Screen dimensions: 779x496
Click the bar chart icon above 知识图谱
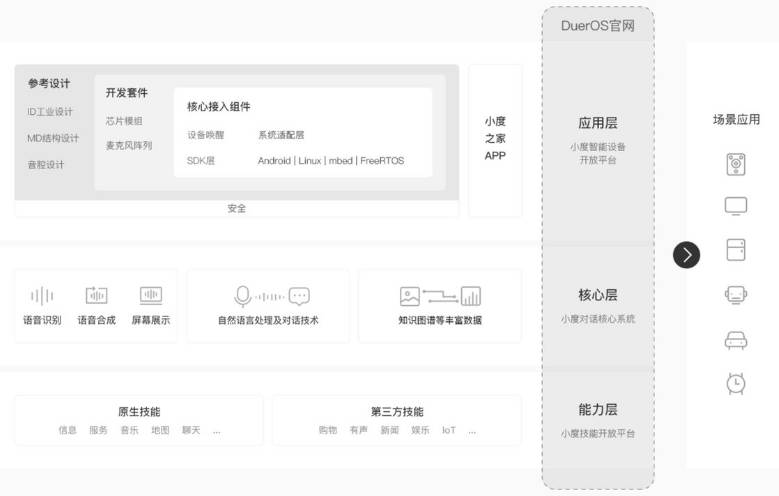pos(470,296)
